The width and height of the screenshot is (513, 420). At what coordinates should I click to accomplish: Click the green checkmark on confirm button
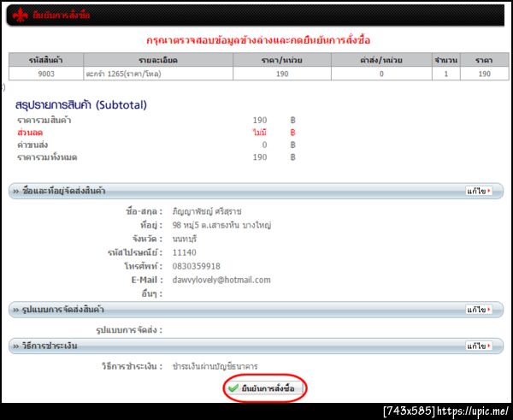233,388
